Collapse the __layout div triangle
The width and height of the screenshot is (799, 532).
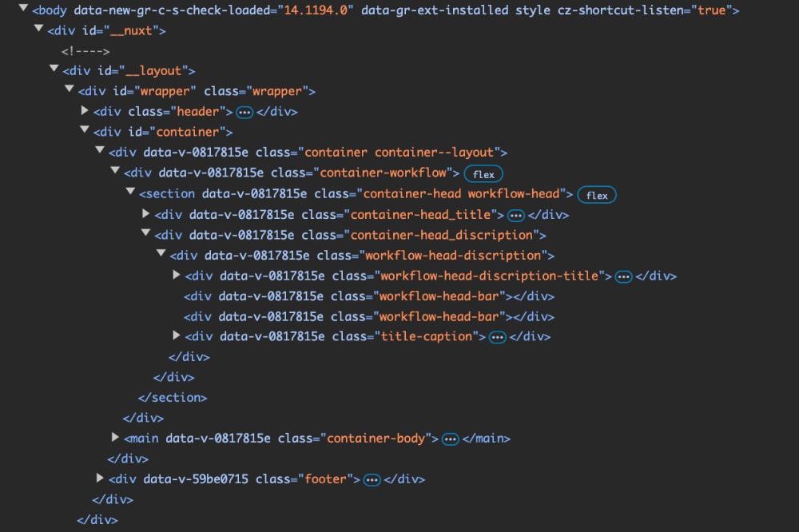[54, 70]
